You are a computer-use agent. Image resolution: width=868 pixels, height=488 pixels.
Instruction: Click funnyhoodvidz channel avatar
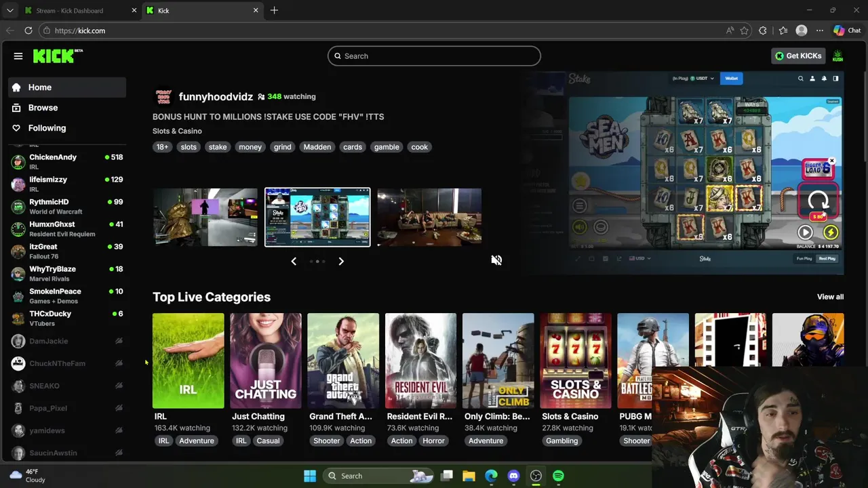pyautogui.click(x=163, y=97)
